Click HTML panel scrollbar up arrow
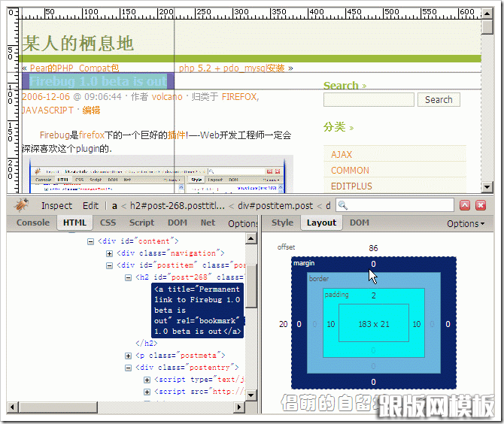The height and width of the screenshot is (424, 504). tap(251, 238)
